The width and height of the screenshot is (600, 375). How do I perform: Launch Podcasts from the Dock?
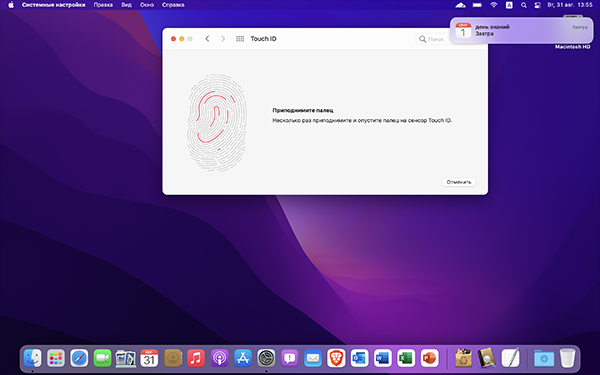click(219, 359)
